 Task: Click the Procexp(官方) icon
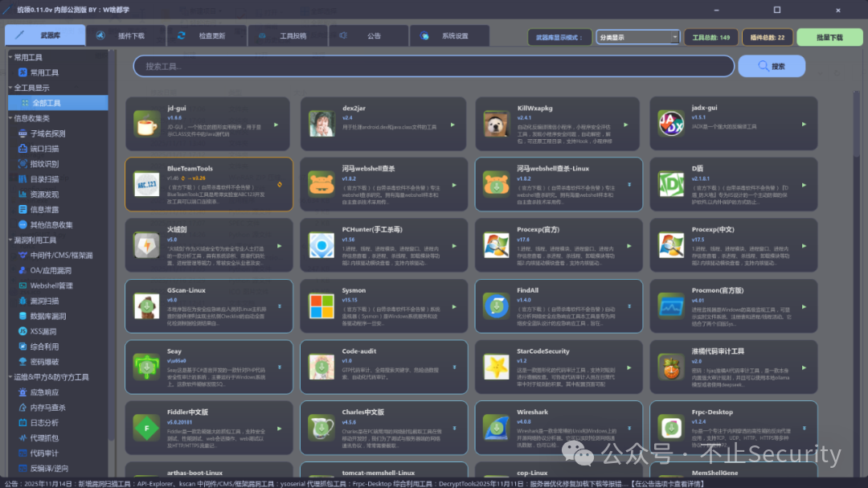coord(496,245)
